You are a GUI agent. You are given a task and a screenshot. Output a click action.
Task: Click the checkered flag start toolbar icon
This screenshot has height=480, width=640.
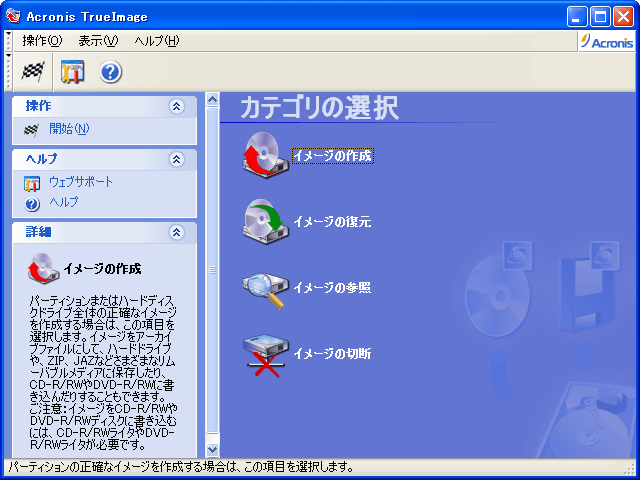coord(33,72)
